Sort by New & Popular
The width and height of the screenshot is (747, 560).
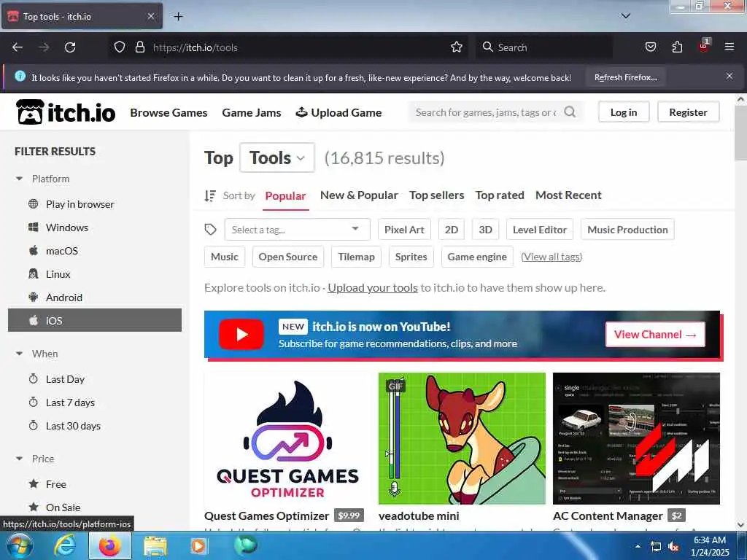pyautogui.click(x=359, y=195)
